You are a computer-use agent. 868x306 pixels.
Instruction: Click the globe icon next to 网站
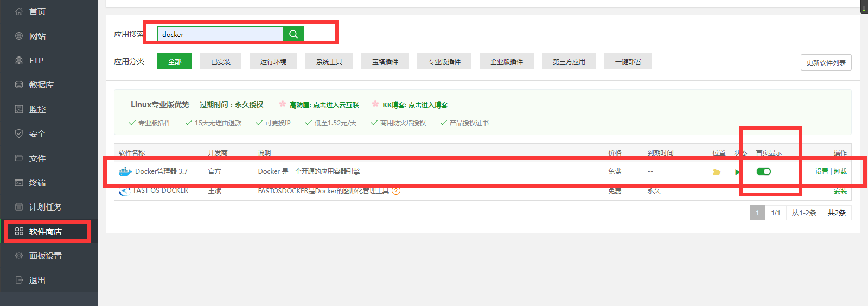19,36
